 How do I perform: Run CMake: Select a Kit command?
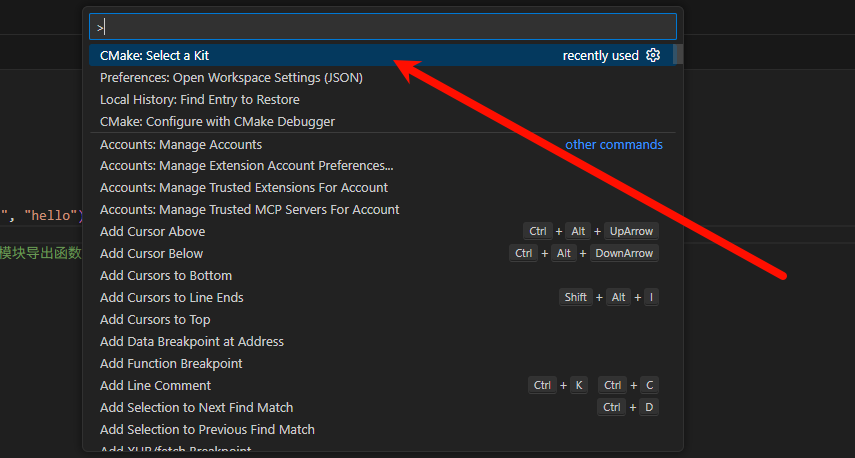click(x=381, y=56)
